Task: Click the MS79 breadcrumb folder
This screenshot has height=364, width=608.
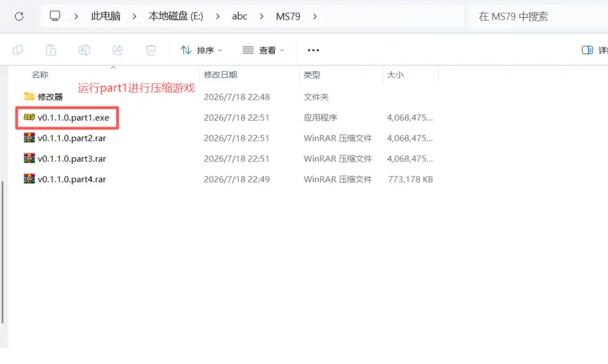Action: pyautogui.click(x=288, y=16)
